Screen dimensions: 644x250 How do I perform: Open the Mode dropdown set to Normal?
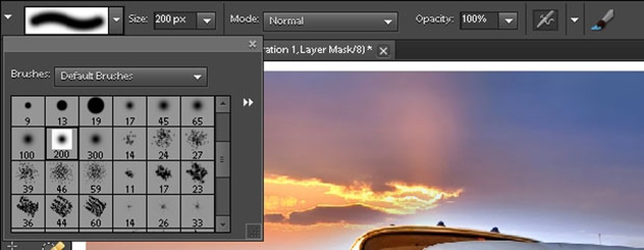point(331,22)
